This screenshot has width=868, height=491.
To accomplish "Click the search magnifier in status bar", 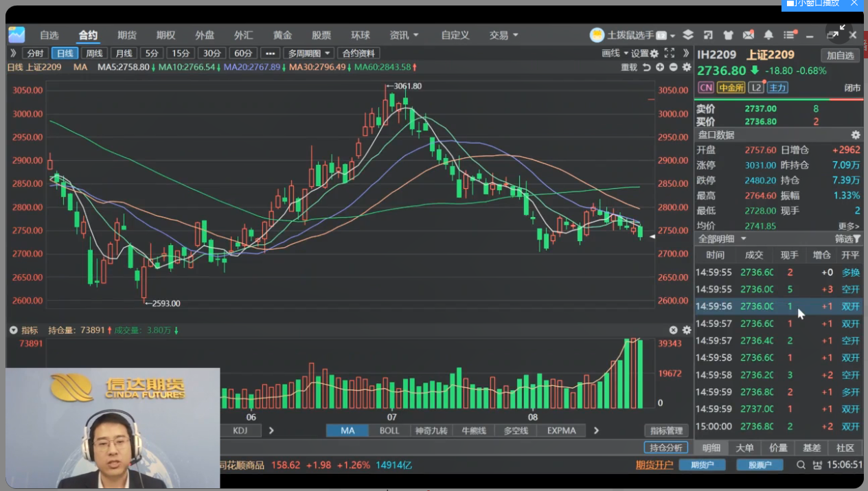I will click(x=801, y=466).
